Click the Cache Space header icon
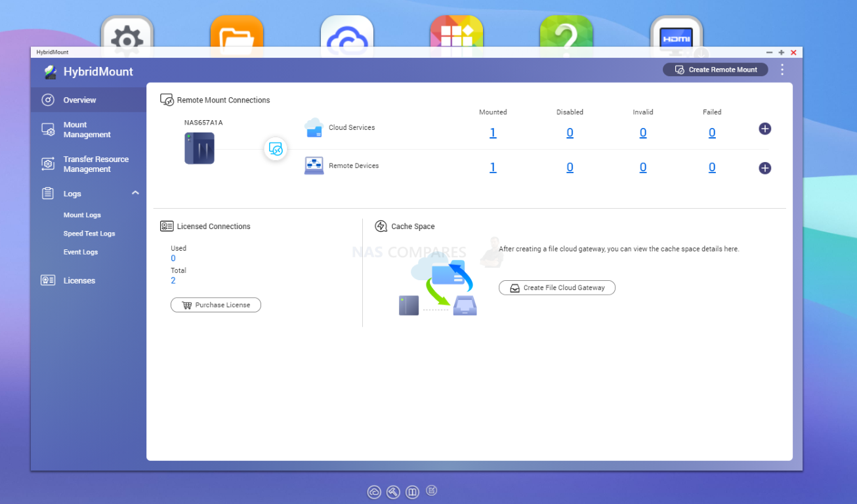This screenshot has width=857, height=504. pos(381,226)
